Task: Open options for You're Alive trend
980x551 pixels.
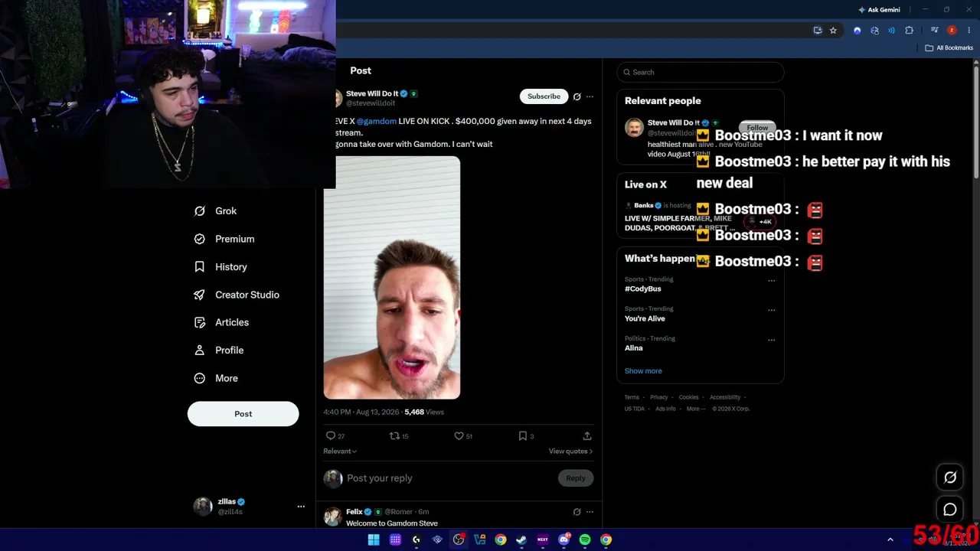Action: pyautogui.click(x=771, y=310)
